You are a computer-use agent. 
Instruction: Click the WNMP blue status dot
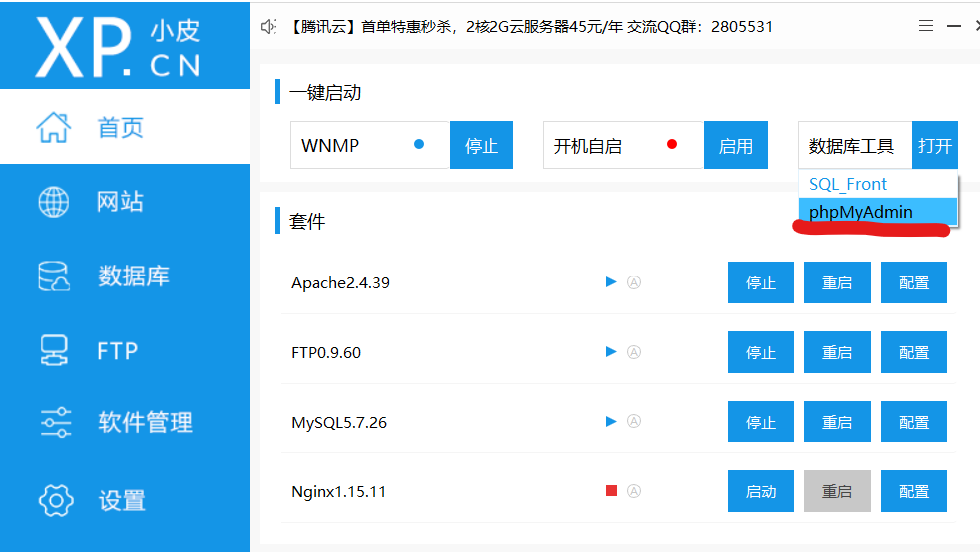(419, 145)
